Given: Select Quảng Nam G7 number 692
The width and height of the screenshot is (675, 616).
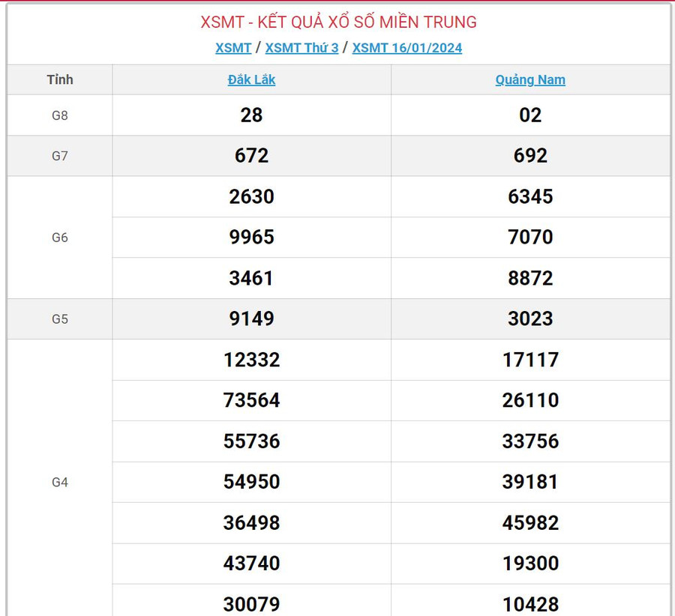Looking at the screenshot, I should click(530, 156).
